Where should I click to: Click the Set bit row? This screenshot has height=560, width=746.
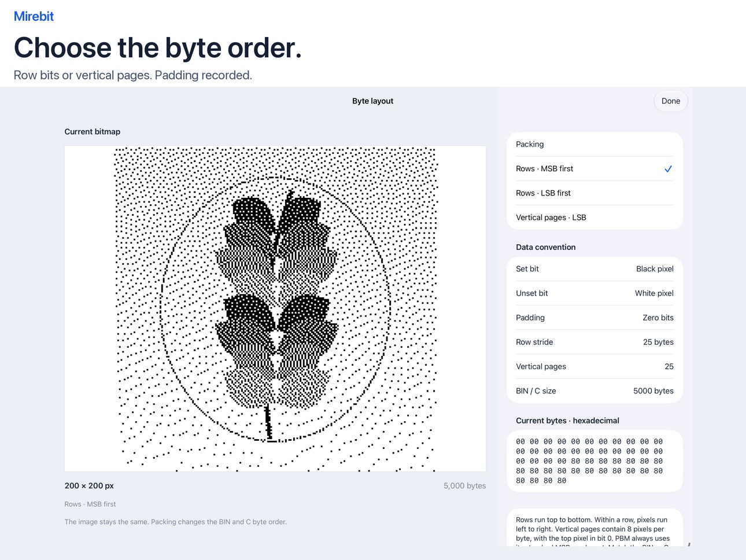[x=594, y=269]
